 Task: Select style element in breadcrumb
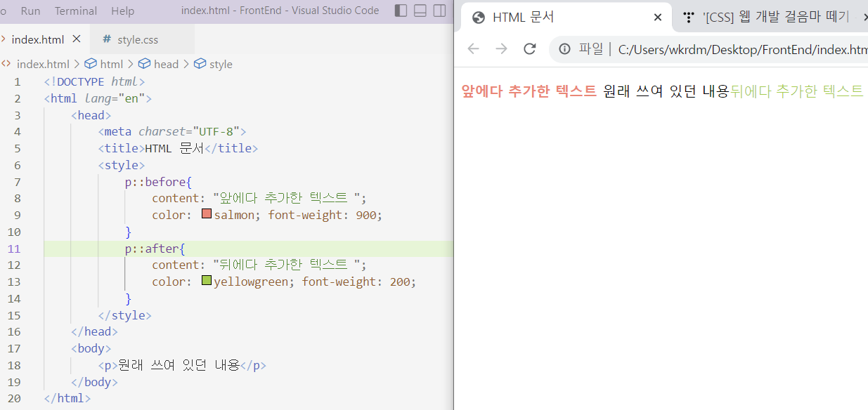click(221, 64)
